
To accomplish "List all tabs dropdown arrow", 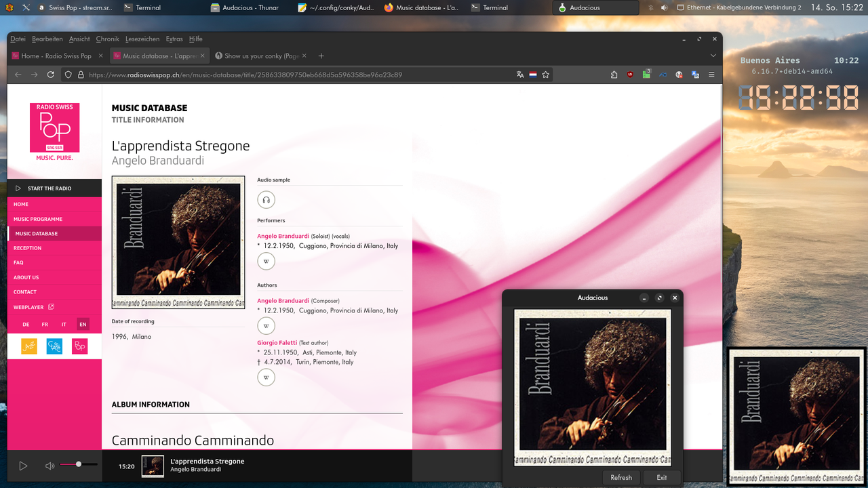I will pos(713,56).
